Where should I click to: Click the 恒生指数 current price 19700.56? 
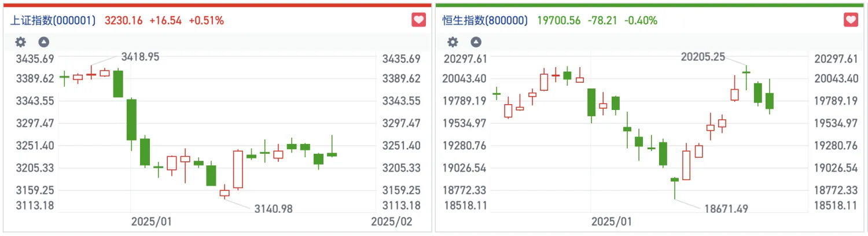[x=558, y=21]
